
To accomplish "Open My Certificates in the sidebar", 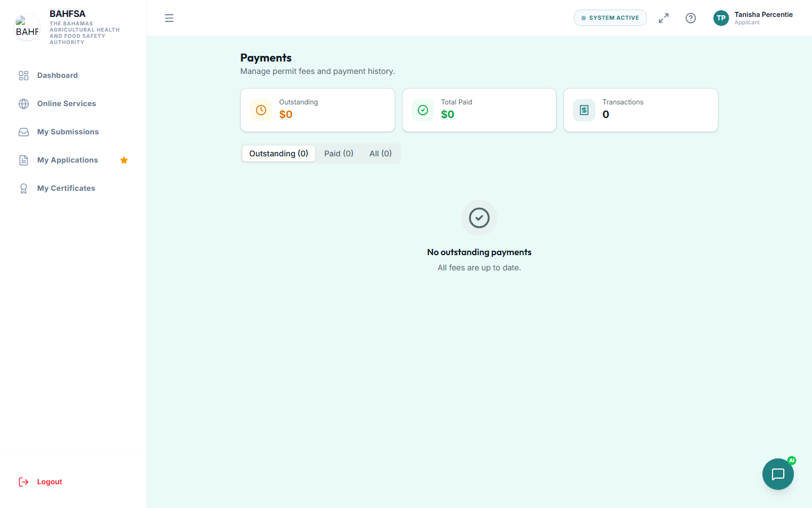I will coord(73,189).
